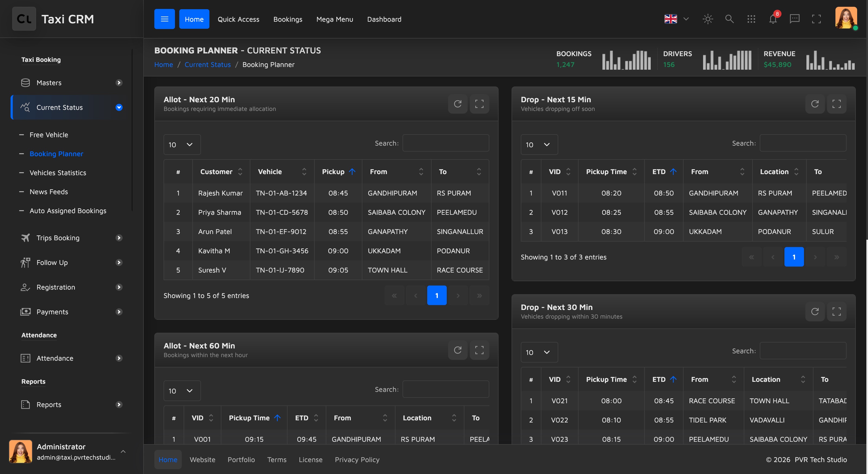868x474 pixels.
Task: Refresh the Drop - Next 30 Min panel
Action: pyautogui.click(x=815, y=312)
